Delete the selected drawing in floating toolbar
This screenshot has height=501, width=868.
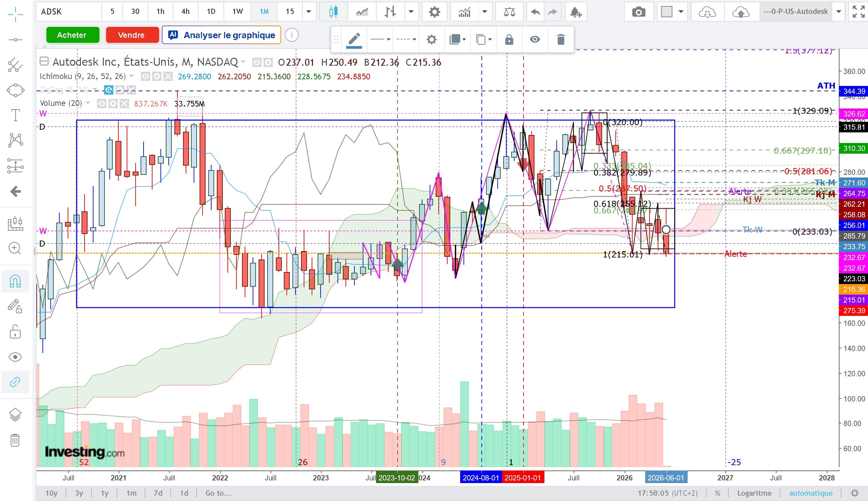pos(561,39)
